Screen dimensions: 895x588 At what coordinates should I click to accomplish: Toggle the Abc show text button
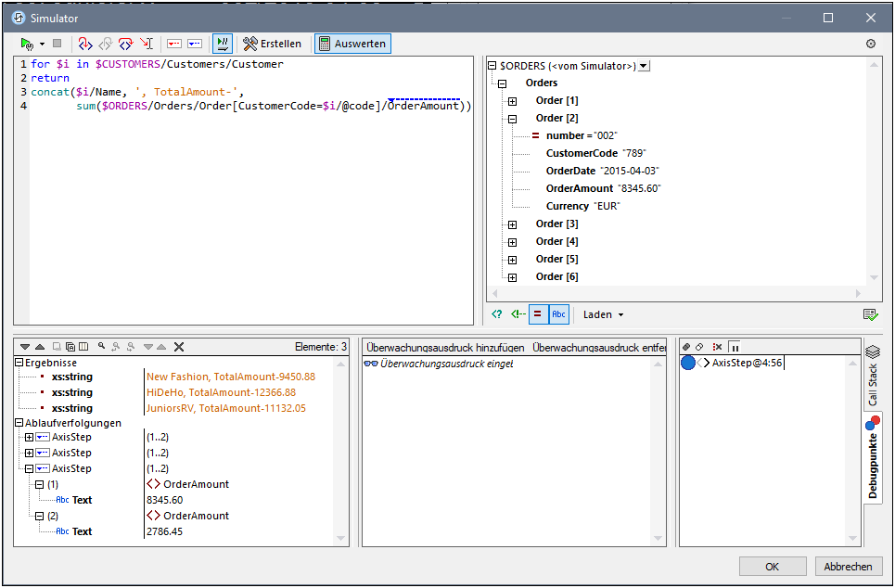coord(558,314)
